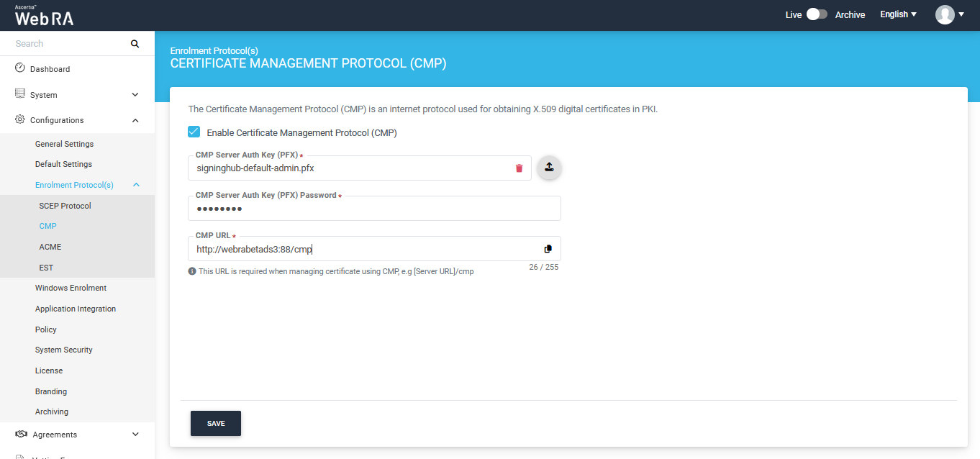Click the PFX Password field
980x459 pixels.
[x=374, y=209]
